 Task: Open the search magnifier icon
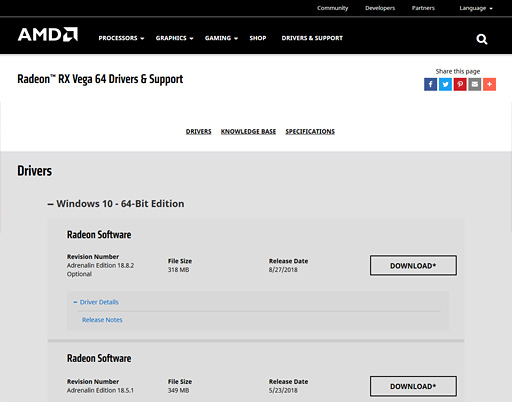pos(482,39)
